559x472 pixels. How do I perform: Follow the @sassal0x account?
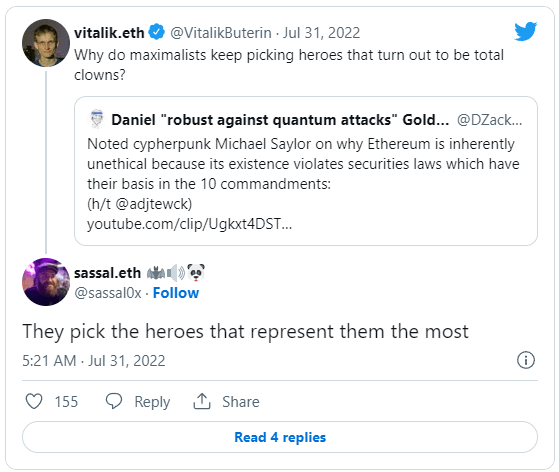click(x=176, y=293)
